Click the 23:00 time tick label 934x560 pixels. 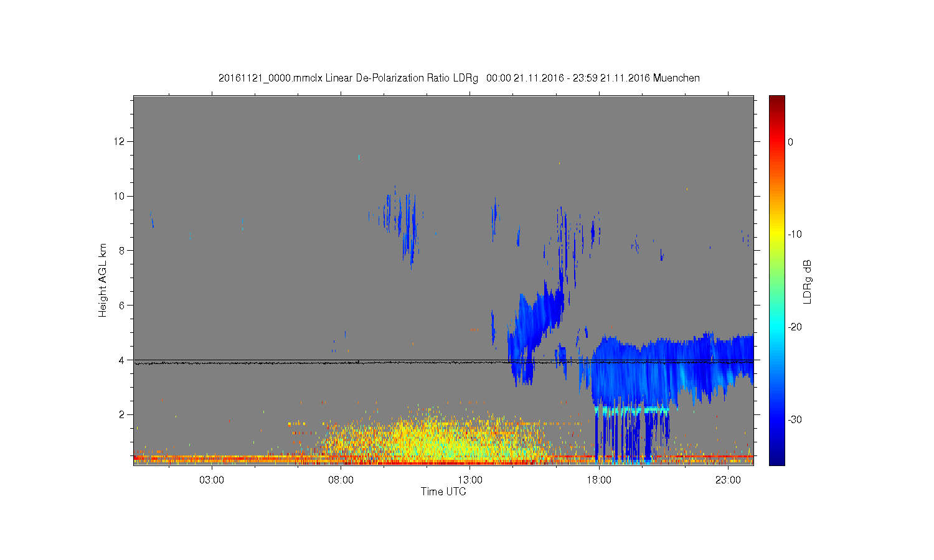[x=728, y=480]
